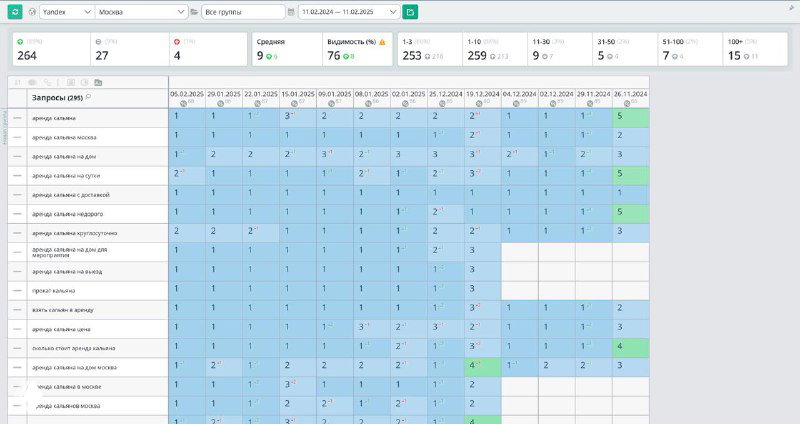This screenshot has height=424, width=800.
Task: Filter by dropped positions card showing 4
Action: point(208,49)
